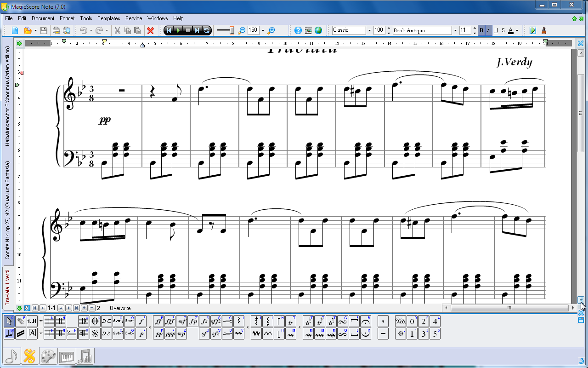Viewport: 588px width, 368px height.
Task: Open the Document menu
Action: coord(43,18)
